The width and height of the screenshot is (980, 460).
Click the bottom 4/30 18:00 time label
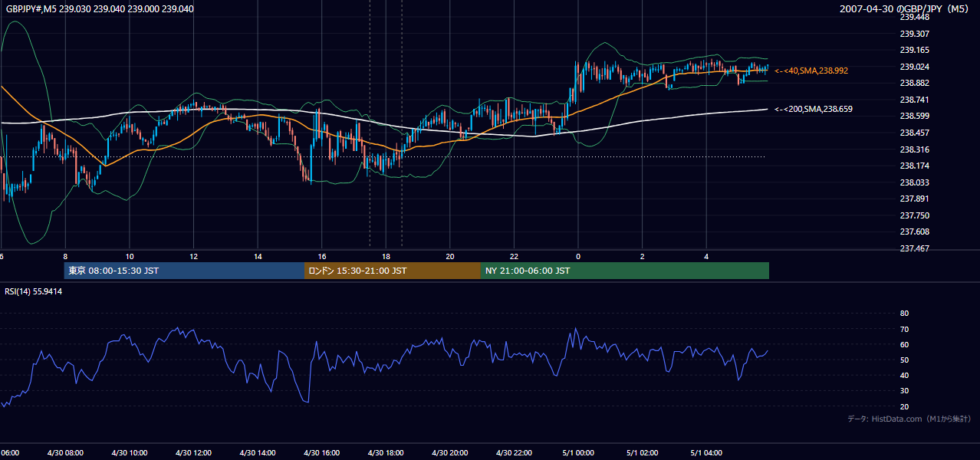(x=386, y=452)
